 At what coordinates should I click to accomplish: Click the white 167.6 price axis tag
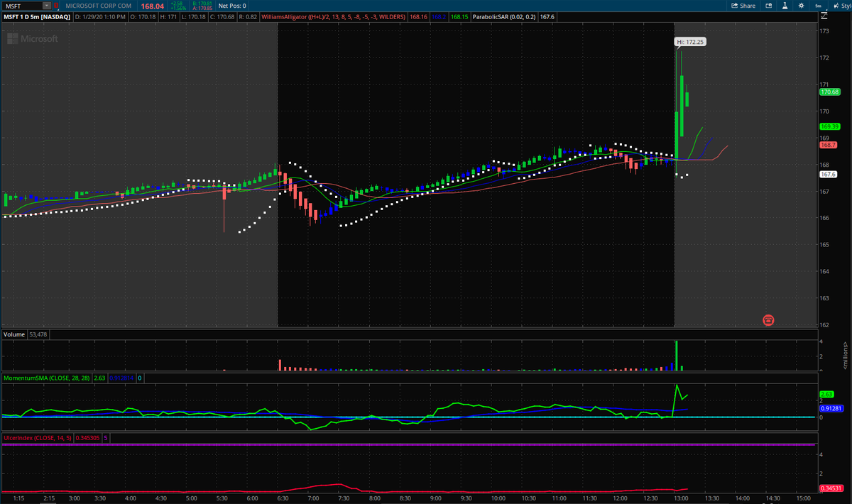pyautogui.click(x=828, y=174)
